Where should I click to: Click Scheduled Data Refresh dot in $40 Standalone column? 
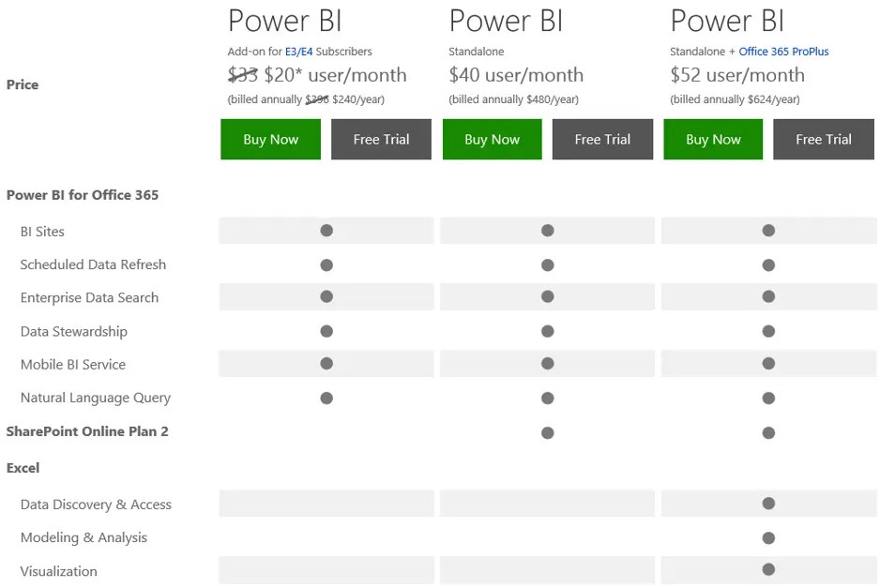[548, 264]
